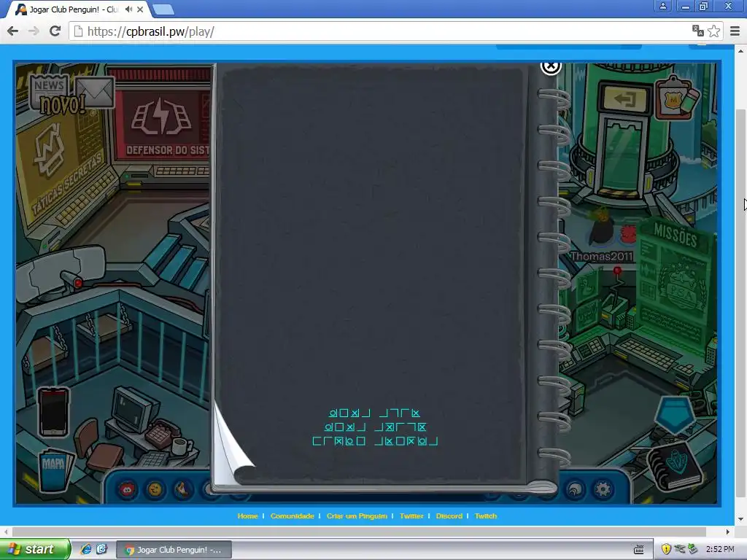Viewport: 747px width, 560px height.
Task: Click the bottom line of coded symbols
Action: pyautogui.click(x=375, y=441)
